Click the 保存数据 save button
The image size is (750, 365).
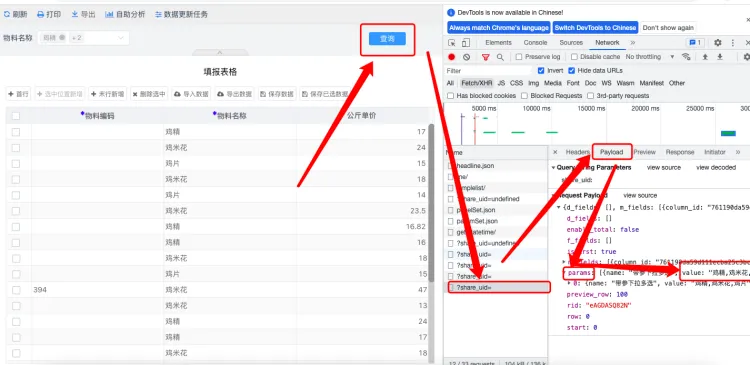click(277, 94)
